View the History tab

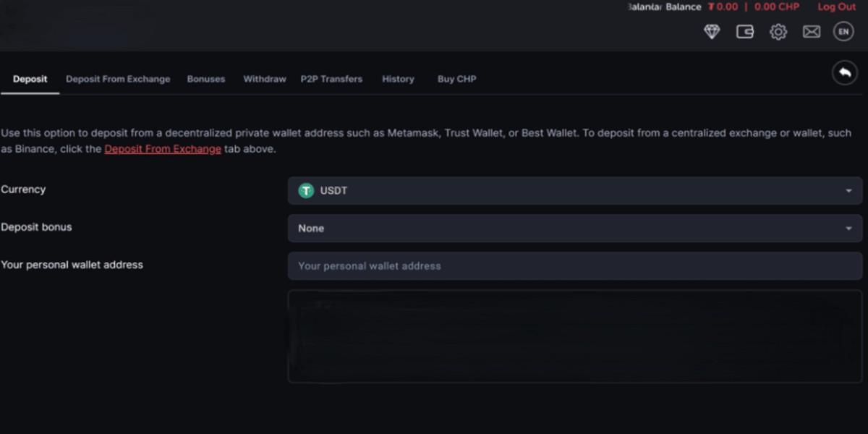click(398, 79)
